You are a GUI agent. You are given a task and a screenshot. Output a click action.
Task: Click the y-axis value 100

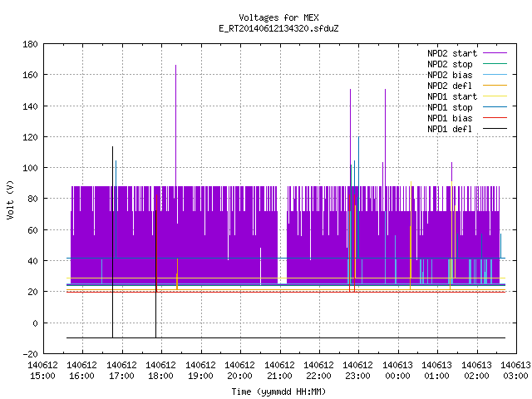30,168
